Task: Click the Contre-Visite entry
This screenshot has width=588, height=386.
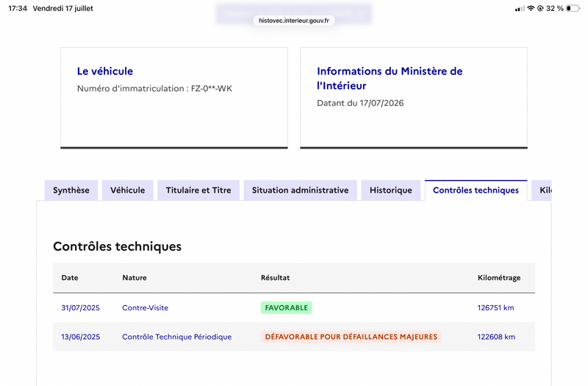Action: pos(145,307)
